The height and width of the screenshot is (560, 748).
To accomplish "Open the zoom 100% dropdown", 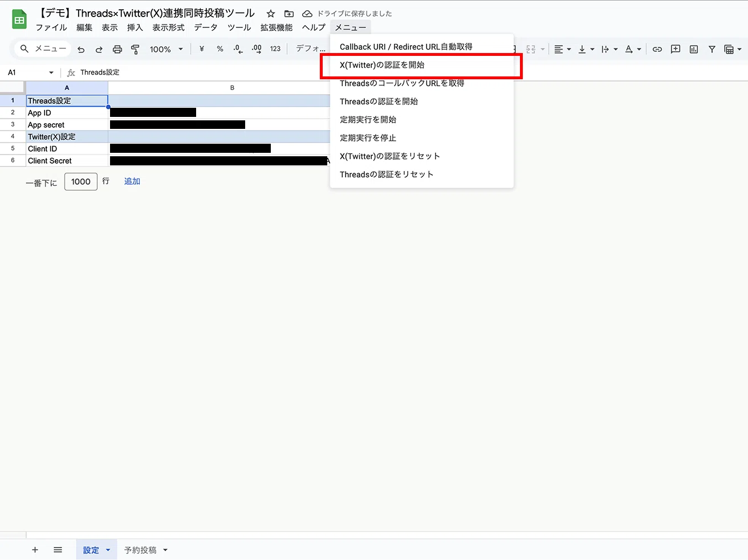I will (166, 50).
